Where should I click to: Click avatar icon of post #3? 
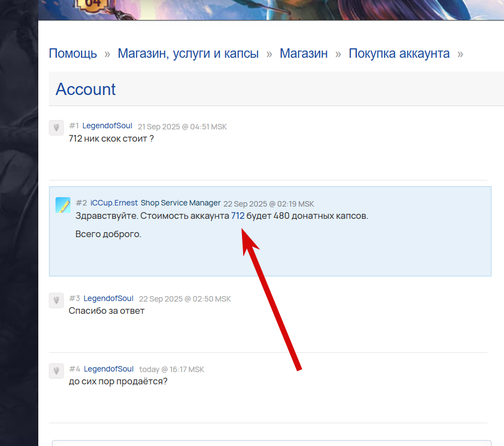click(56, 300)
